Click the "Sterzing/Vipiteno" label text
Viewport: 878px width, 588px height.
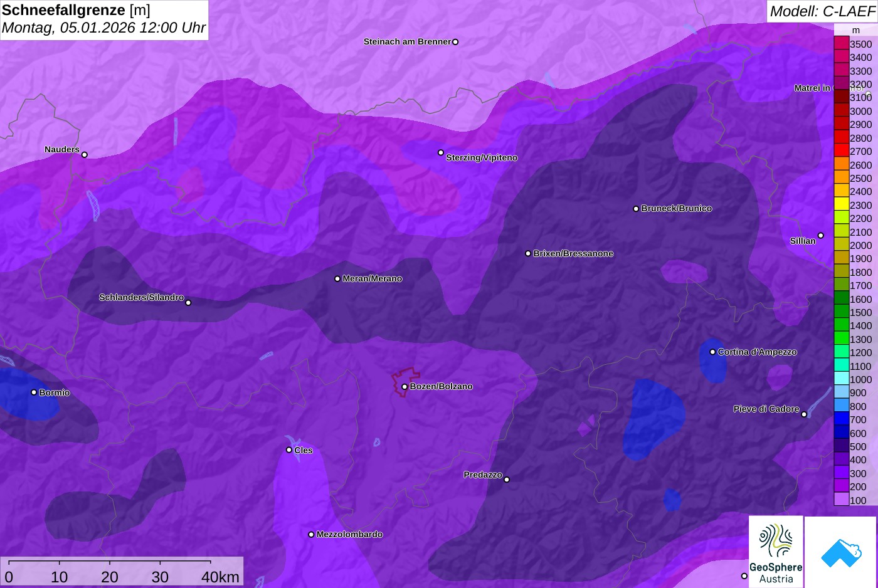coord(482,158)
